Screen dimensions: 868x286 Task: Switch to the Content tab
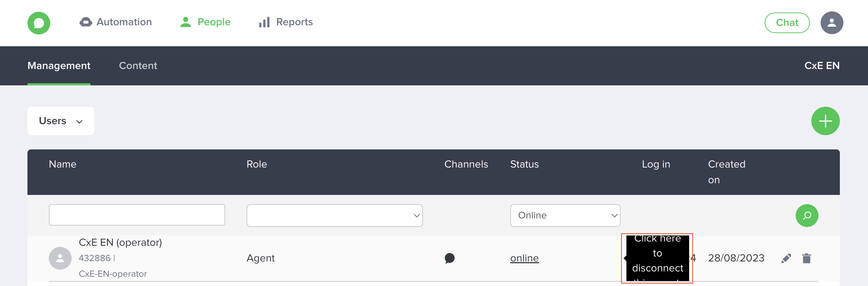pyautogui.click(x=138, y=66)
